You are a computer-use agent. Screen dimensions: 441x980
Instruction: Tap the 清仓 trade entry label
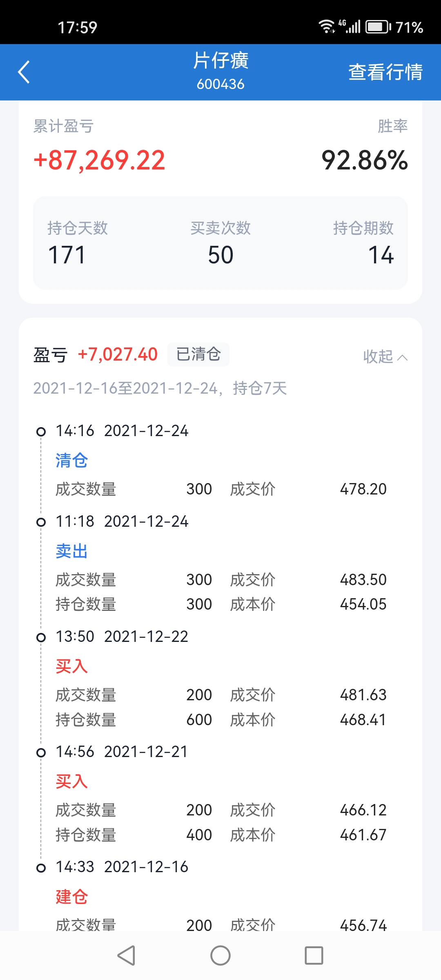[72, 460]
